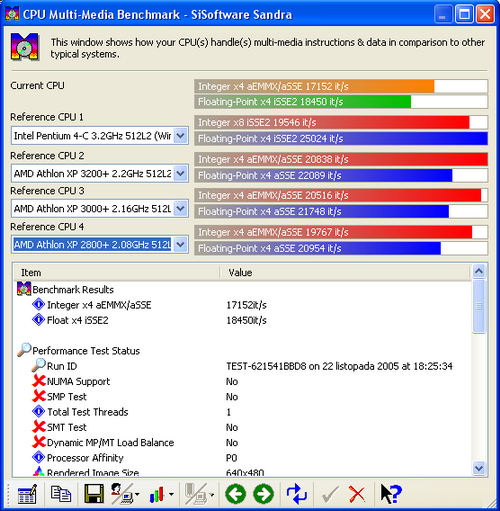Click magnifier icon beside Performance Test Status
The height and width of the screenshot is (511, 500).
(24, 350)
